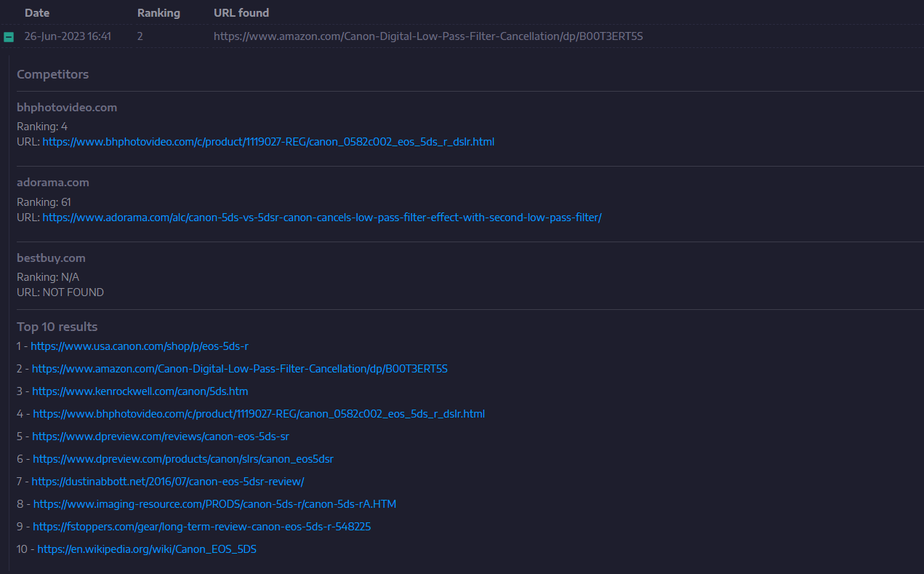Viewport: 924px width, 574px height.
Task: Click the Ranking: N/A text
Action: [48, 277]
